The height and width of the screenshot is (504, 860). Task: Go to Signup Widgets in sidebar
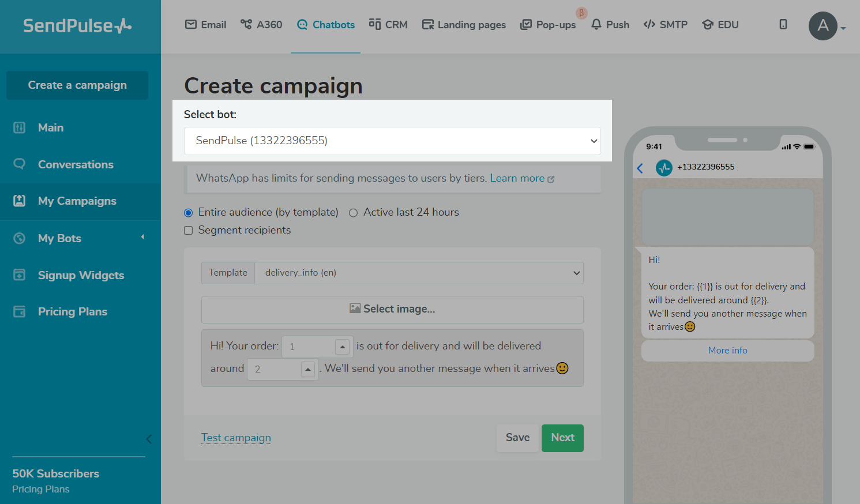81,275
